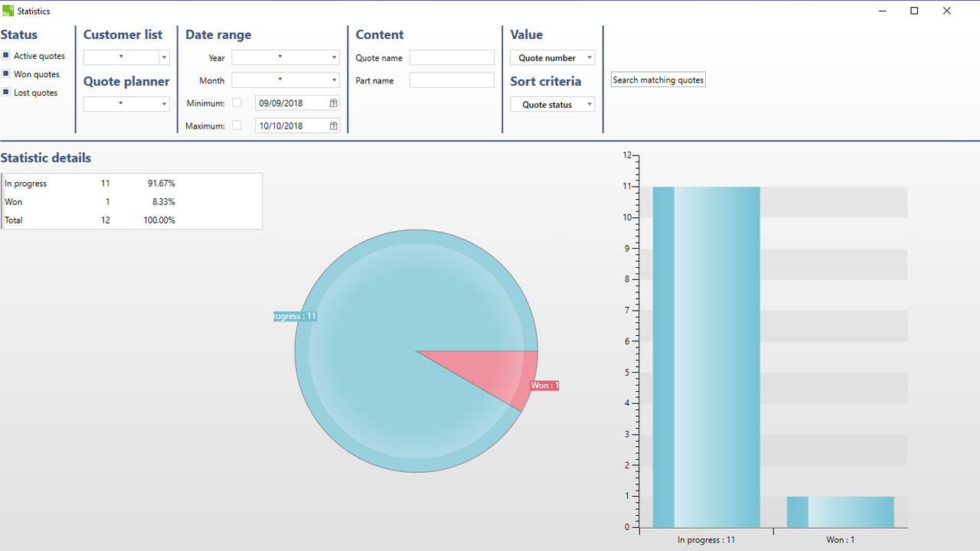Enable the Maximum date checkbox
This screenshot has width=980, height=551.
pos(237,126)
